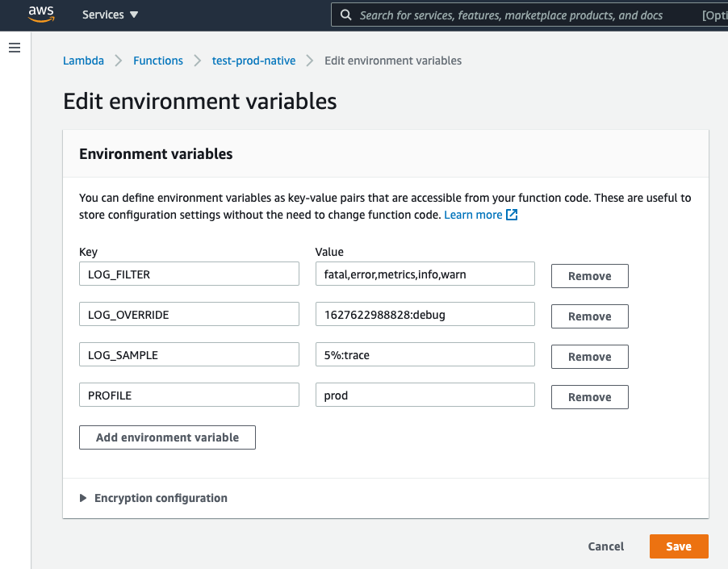Cancel editing environment variables
Image resolution: width=728 pixels, height=569 pixels.
click(x=605, y=546)
